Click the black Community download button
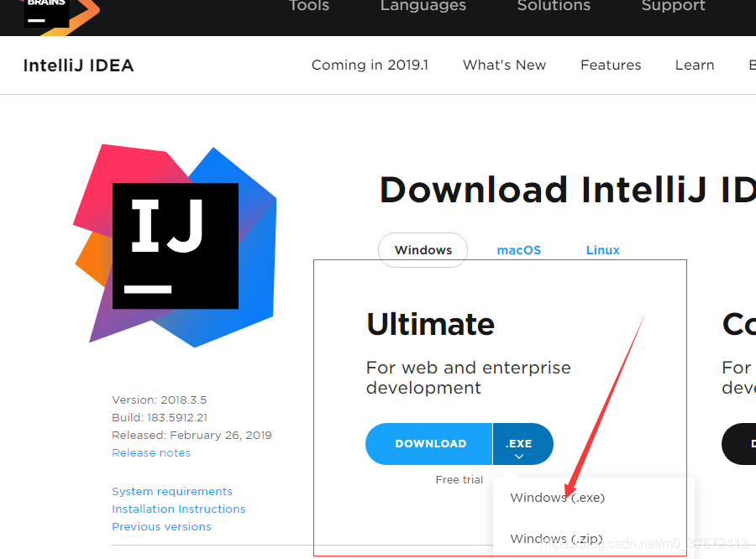The width and height of the screenshot is (756, 559). (738, 444)
